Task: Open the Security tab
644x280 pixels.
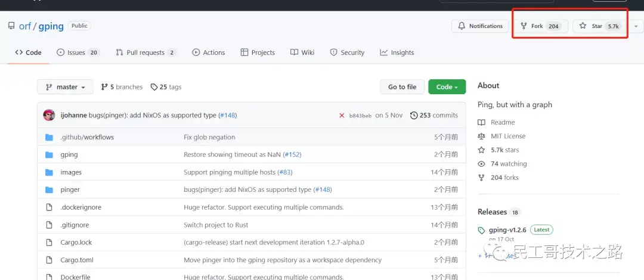Action: click(x=347, y=52)
